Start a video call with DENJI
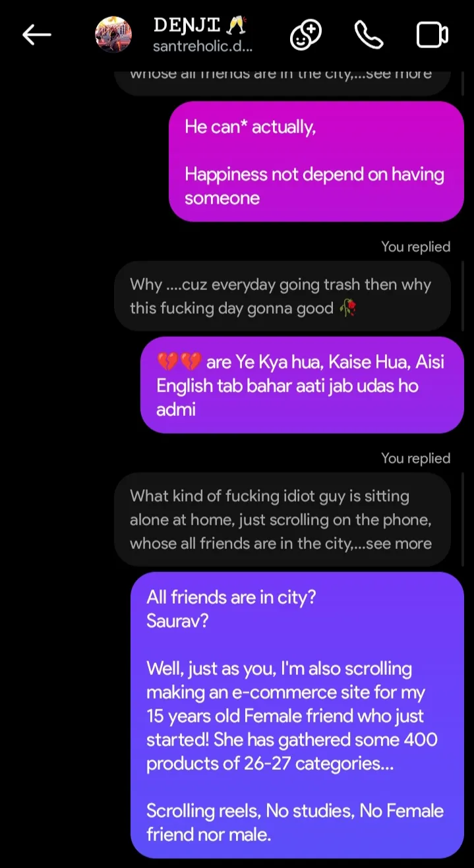The width and height of the screenshot is (474, 868). click(x=432, y=35)
